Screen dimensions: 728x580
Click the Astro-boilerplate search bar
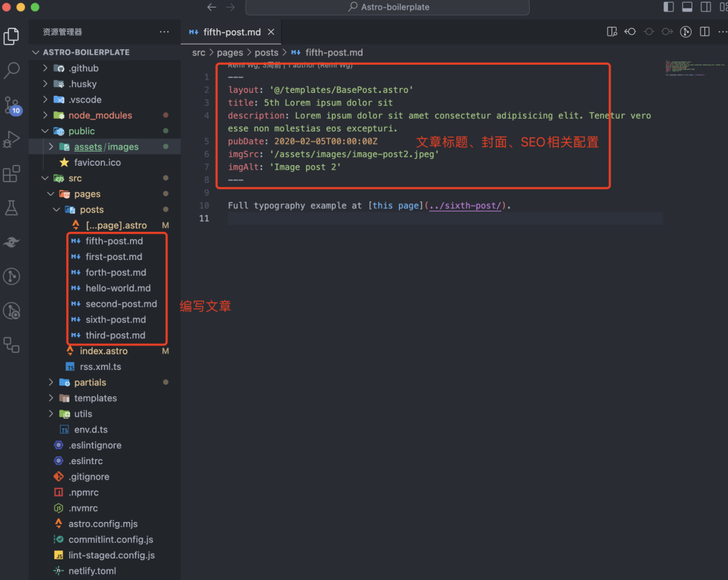coord(388,7)
